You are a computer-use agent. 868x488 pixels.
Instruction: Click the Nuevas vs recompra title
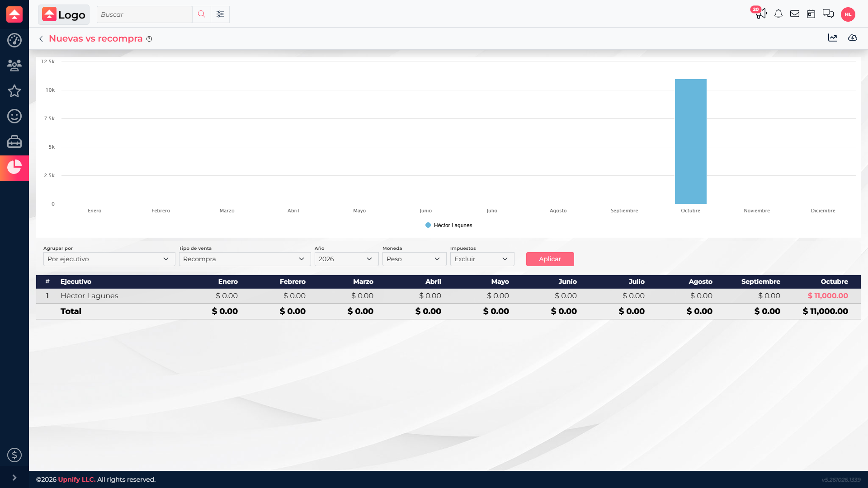96,38
